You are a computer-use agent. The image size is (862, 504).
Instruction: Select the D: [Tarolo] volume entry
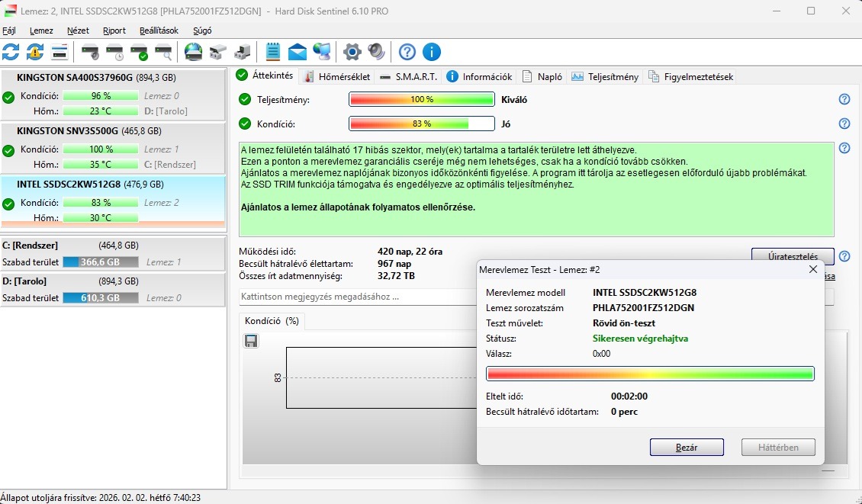pos(113,289)
